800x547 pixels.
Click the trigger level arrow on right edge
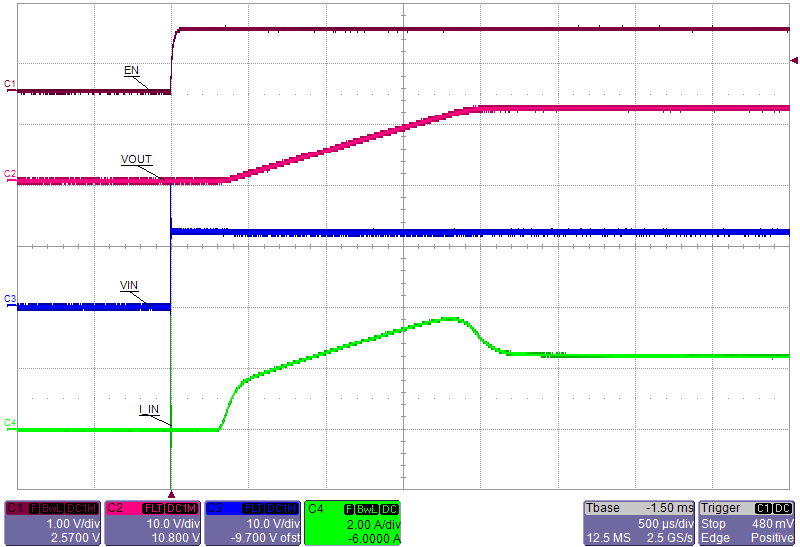(794, 59)
